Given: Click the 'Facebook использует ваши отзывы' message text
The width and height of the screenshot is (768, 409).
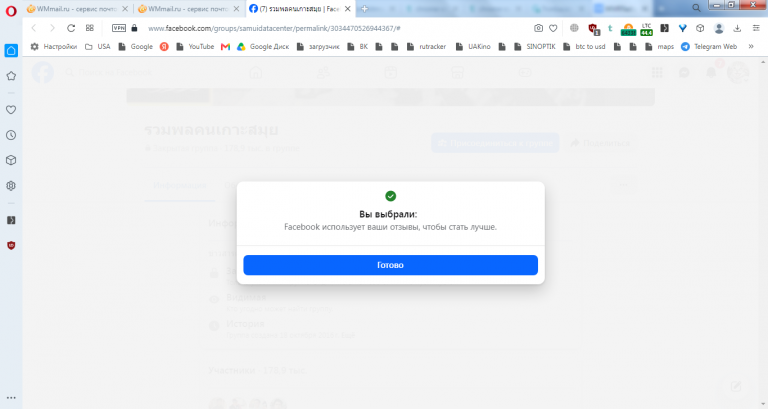Looking at the screenshot, I should pyautogui.click(x=390, y=227).
